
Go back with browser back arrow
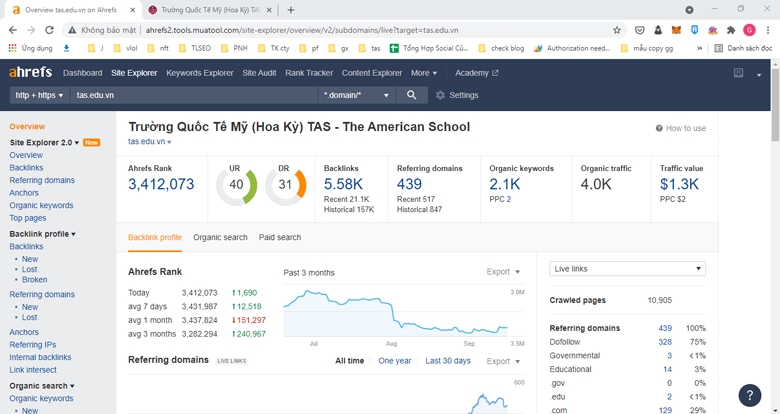pyautogui.click(x=13, y=30)
